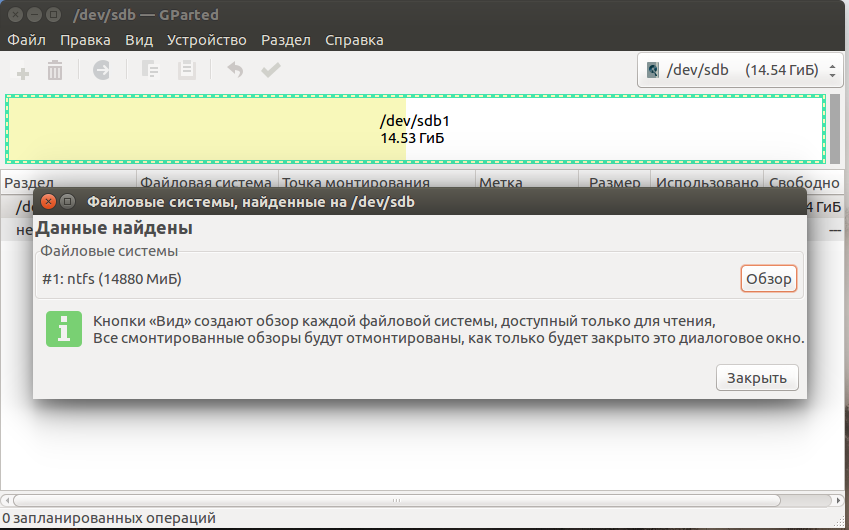Select the /dev/sdb1 partition graphic
Image resolution: width=849 pixels, height=530 pixels.
[415, 129]
